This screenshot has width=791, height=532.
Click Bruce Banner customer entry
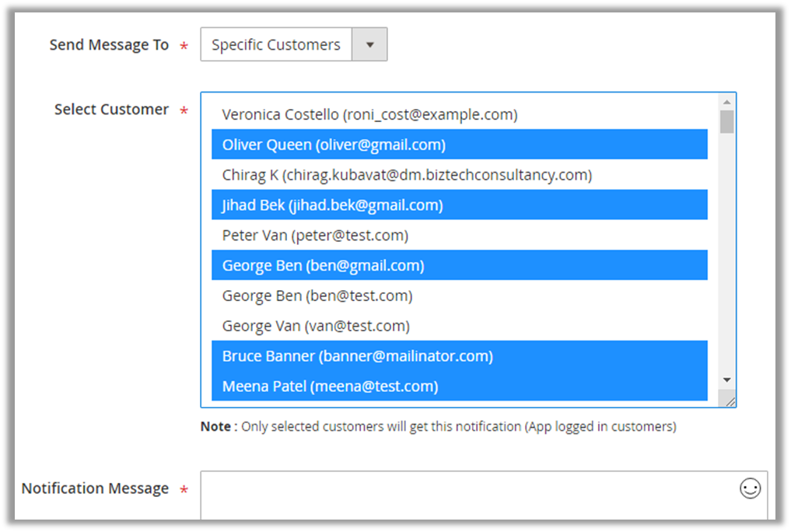coord(357,356)
